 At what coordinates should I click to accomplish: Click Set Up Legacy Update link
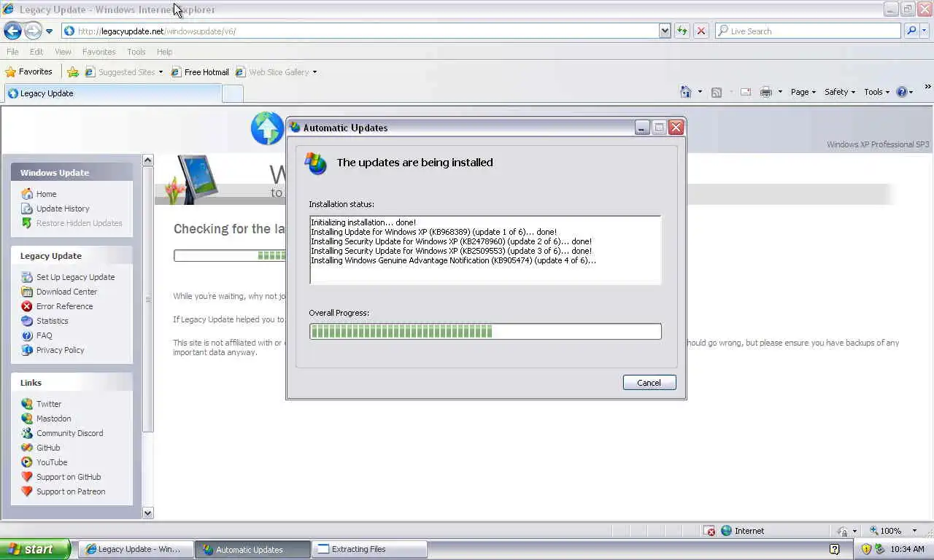(x=75, y=277)
